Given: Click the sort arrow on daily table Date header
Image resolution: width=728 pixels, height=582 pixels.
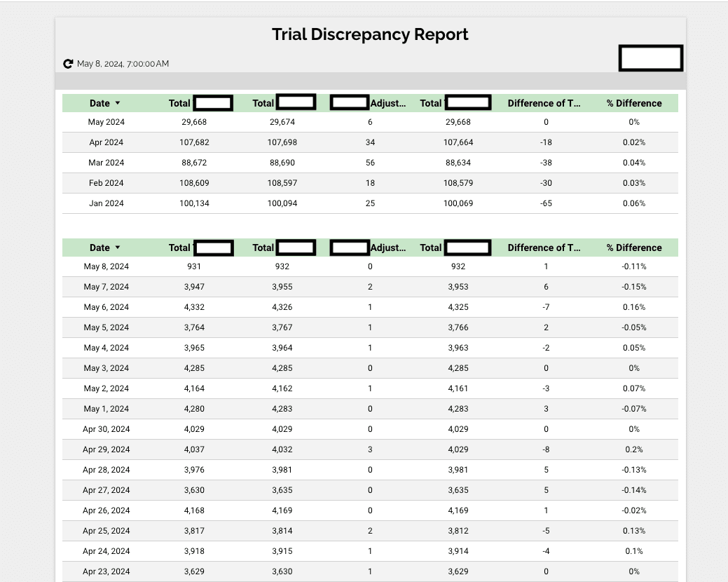Looking at the screenshot, I should pos(118,248).
